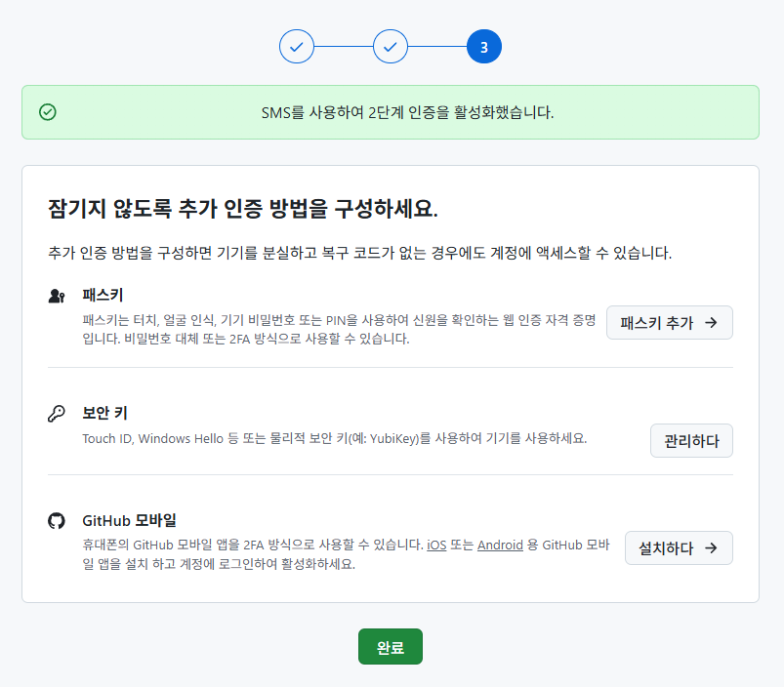Screen dimensions: 784x687
Task: Click the SMS 2단계 인증 활성화 banner message
Action: click(x=407, y=112)
